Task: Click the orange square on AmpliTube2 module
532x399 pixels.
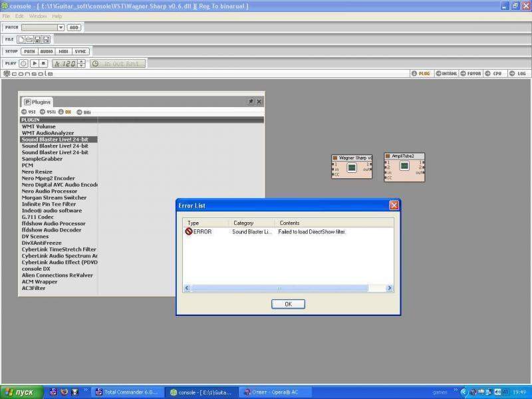Action: [x=388, y=156]
